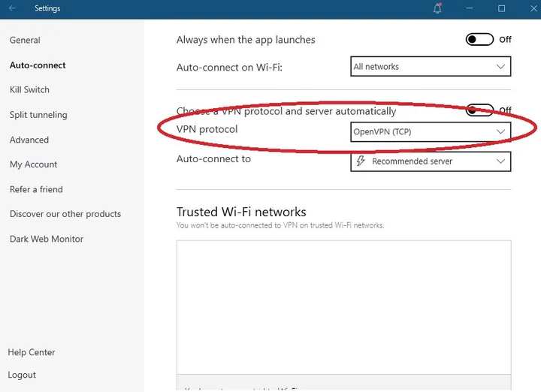The width and height of the screenshot is (541, 392).
Task: Expand the VPN protocol OpenVPN dropdown
Action: point(431,132)
